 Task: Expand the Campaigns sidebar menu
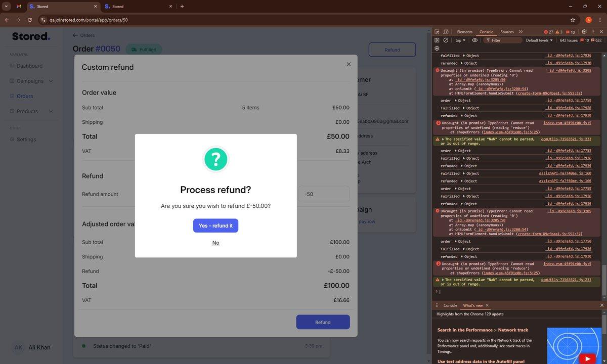click(x=31, y=81)
